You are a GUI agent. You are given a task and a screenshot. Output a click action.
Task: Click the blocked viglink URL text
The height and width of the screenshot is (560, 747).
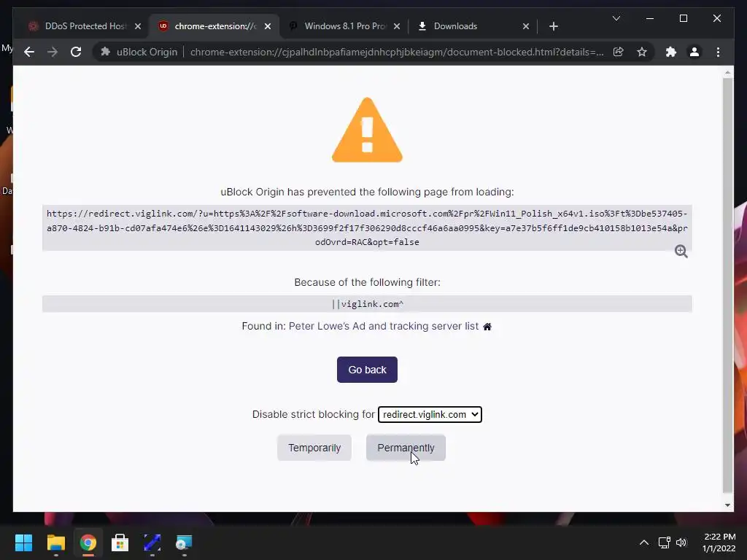point(367,227)
